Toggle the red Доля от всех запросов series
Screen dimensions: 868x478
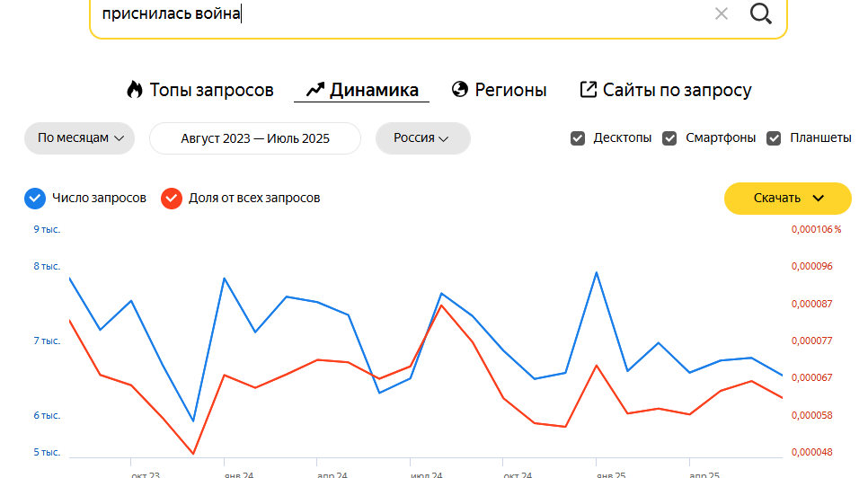click(x=172, y=199)
